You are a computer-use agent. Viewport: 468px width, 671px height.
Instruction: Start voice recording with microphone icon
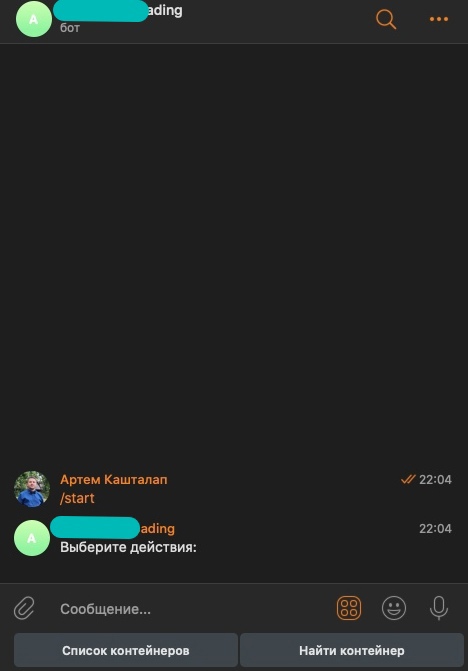click(x=439, y=608)
